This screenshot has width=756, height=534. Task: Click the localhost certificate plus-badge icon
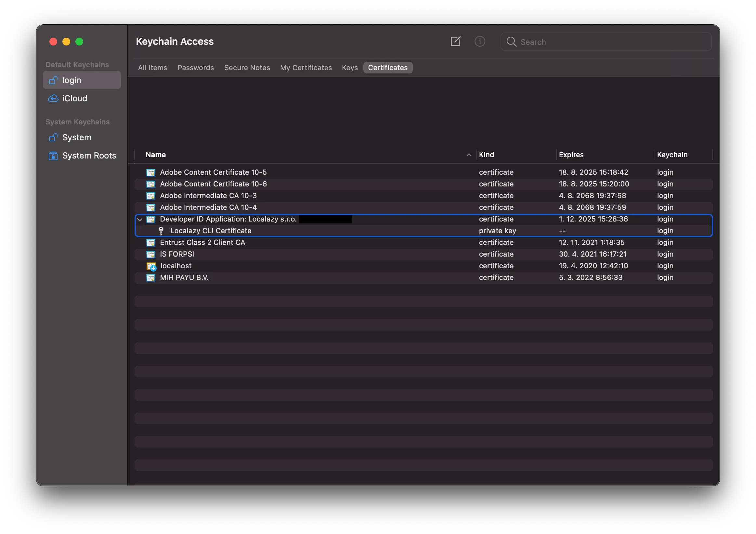click(151, 266)
